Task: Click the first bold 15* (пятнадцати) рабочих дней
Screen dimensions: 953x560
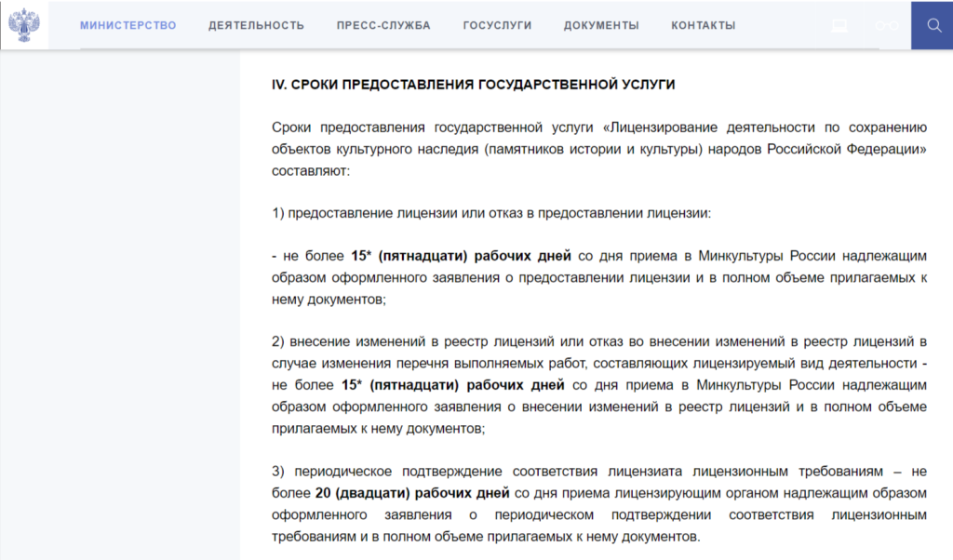Action: coord(463,256)
